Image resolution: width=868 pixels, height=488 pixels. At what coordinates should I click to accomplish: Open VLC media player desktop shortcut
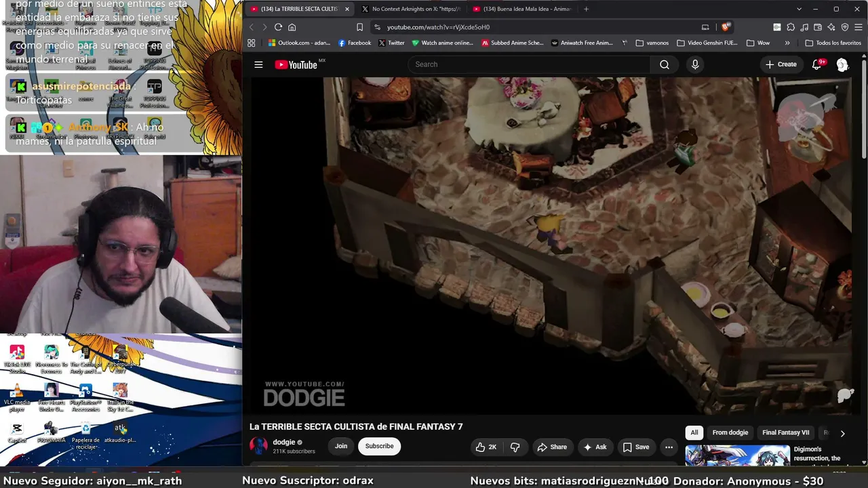coord(18,398)
